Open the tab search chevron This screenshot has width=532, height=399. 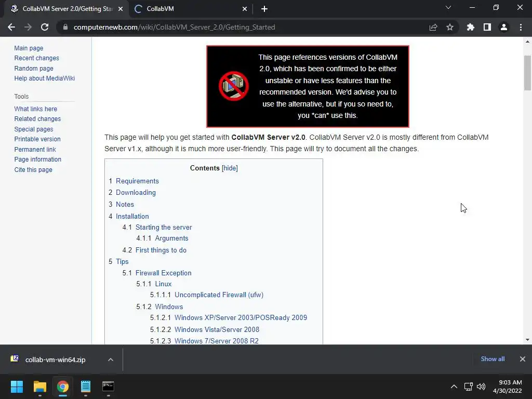(x=448, y=7)
